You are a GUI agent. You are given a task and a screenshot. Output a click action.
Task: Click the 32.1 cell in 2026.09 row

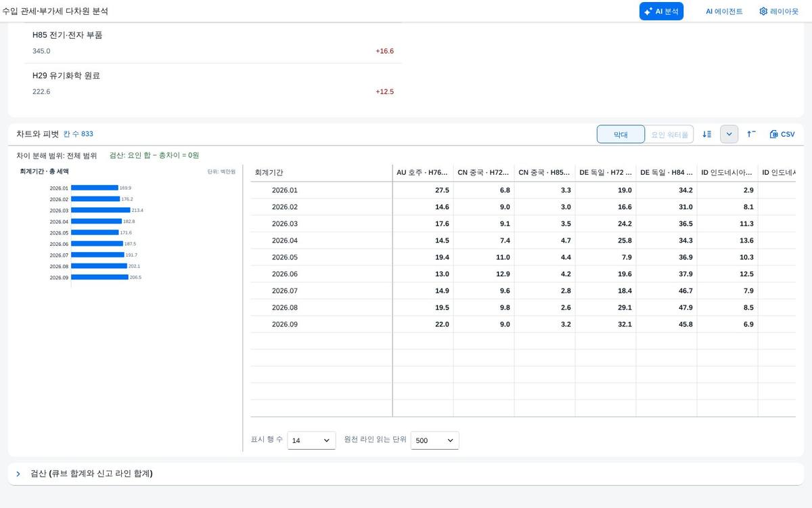click(606, 324)
